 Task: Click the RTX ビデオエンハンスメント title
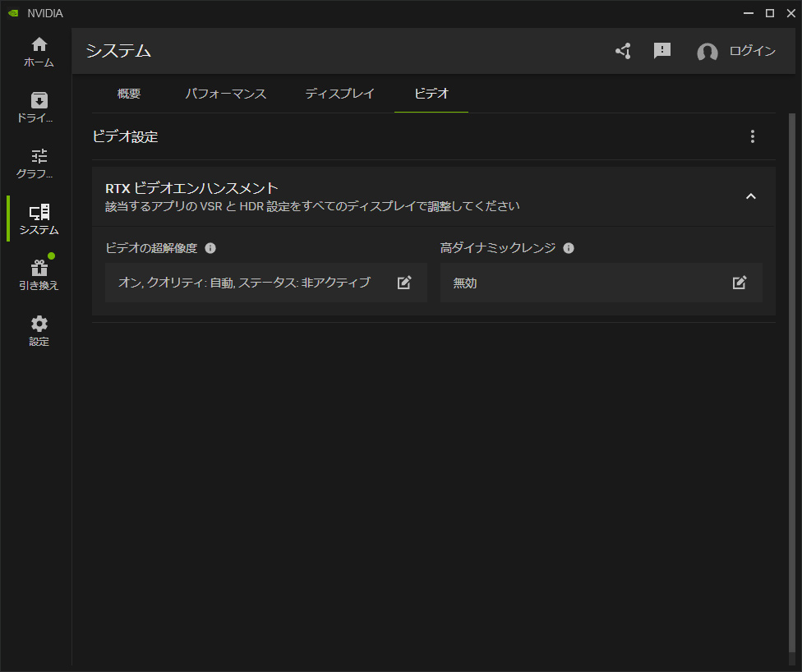[x=191, y=188]
